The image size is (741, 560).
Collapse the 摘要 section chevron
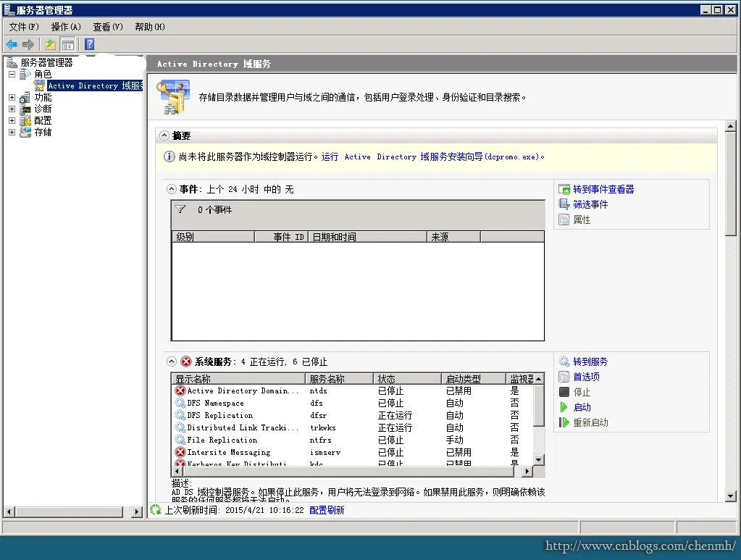click(164, 135)
